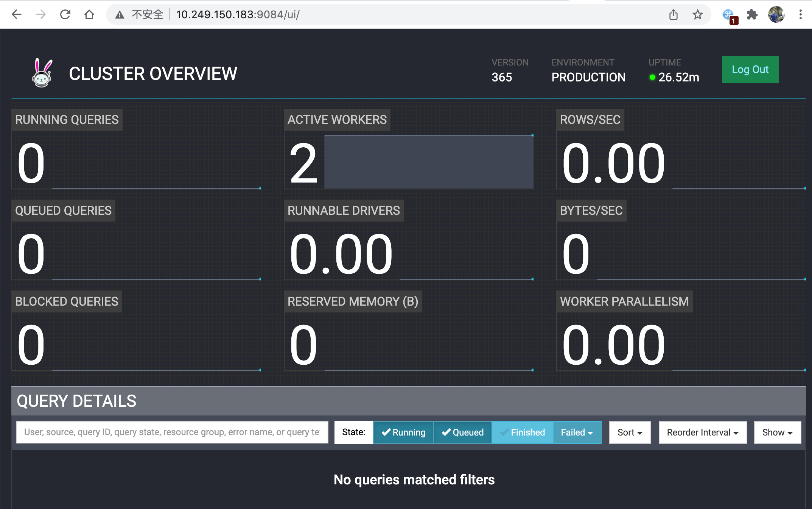Viewport: 812px width, 509px height.
Task: Click the browser back arrow
Action: (x=17, y=15)
